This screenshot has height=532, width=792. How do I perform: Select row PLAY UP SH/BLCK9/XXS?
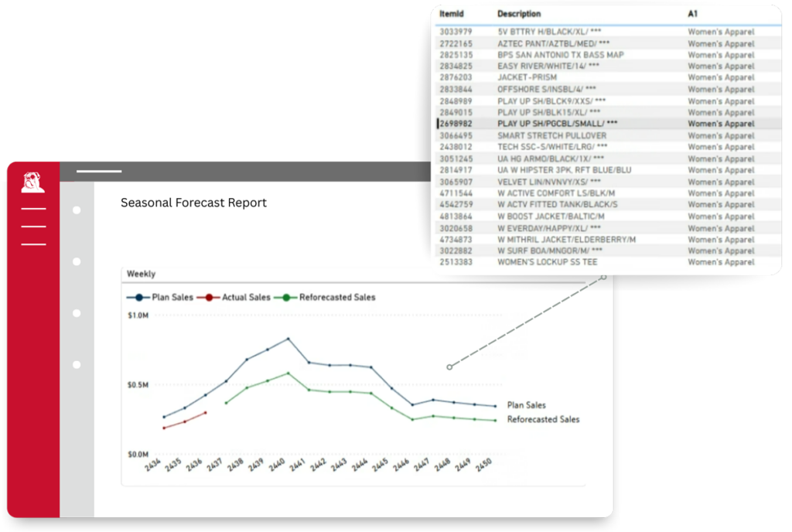tap(608, 101)
